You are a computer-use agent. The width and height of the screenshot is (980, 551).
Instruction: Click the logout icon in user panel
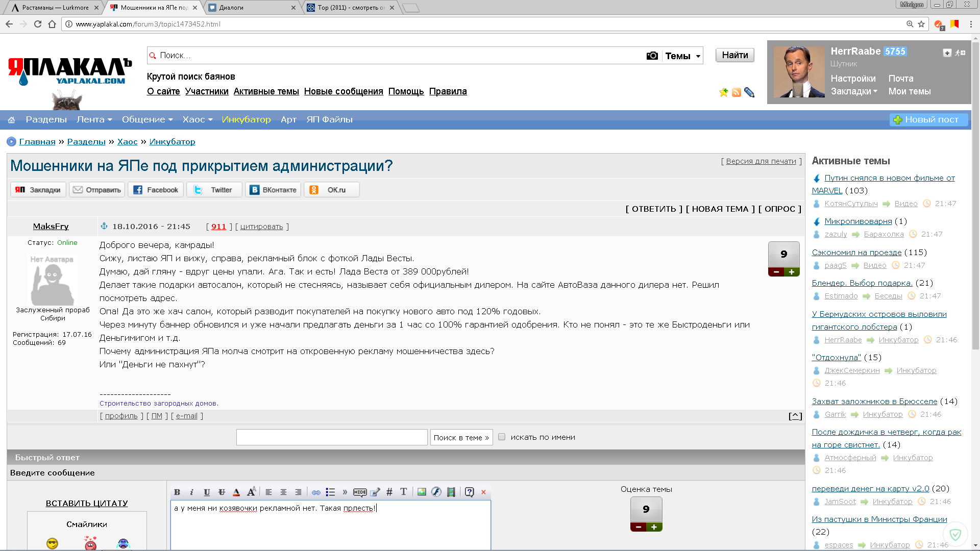[960, 53]
